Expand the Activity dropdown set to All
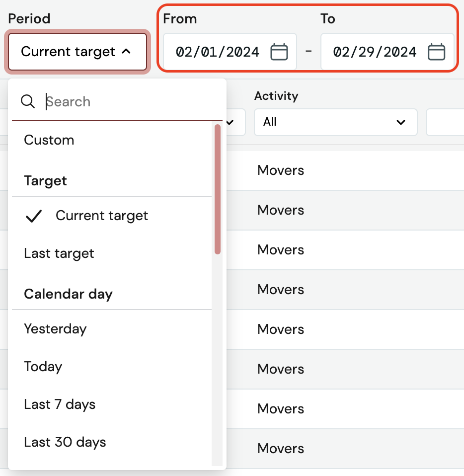Screen dimensions: 464x476 coord(335,122)
